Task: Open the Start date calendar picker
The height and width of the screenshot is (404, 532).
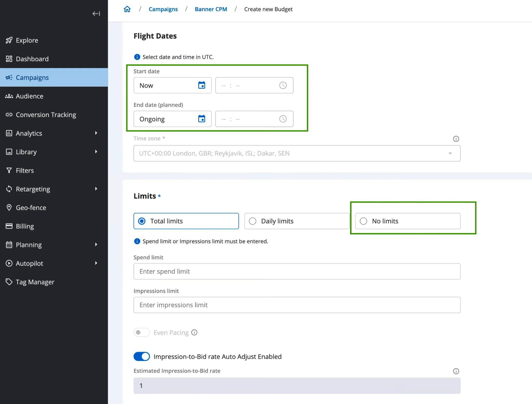Action: point(202,85)
